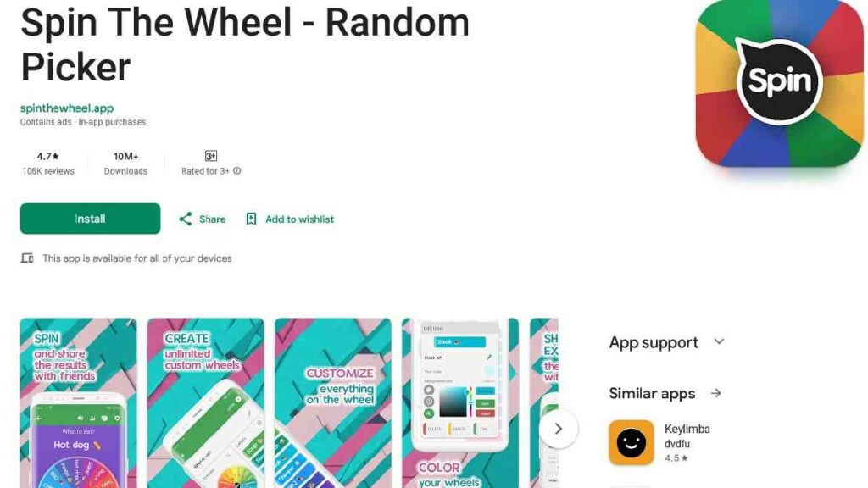Click the Keylimba app icon
This screenshot has width=868, height=488.
pyautogui.click(x=631, y=442)
